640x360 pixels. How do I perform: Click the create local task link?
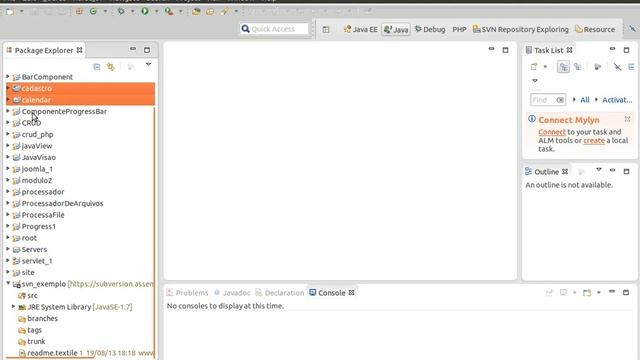(x=594, y=140)
